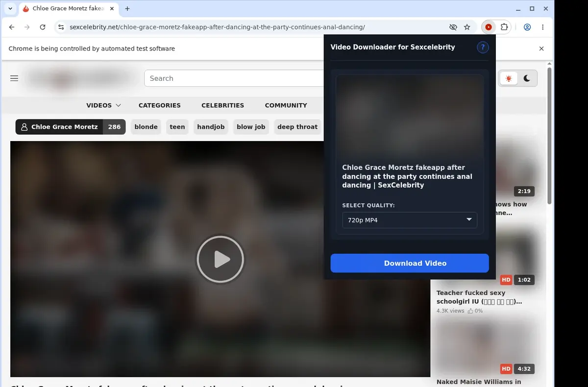Click the address bar URL

click(x=217, y=27)
